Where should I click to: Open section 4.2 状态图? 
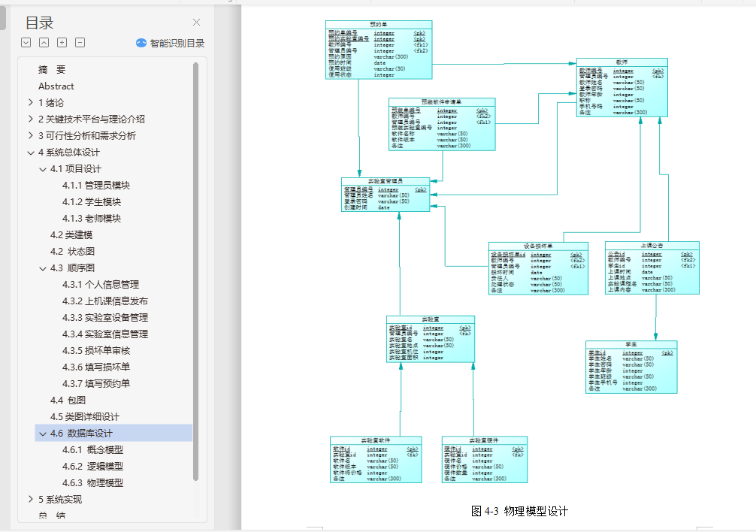[72, 251]
